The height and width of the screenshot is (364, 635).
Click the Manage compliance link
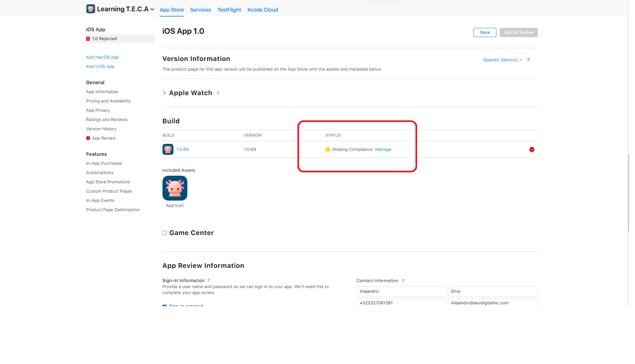(x=383, y=150)
